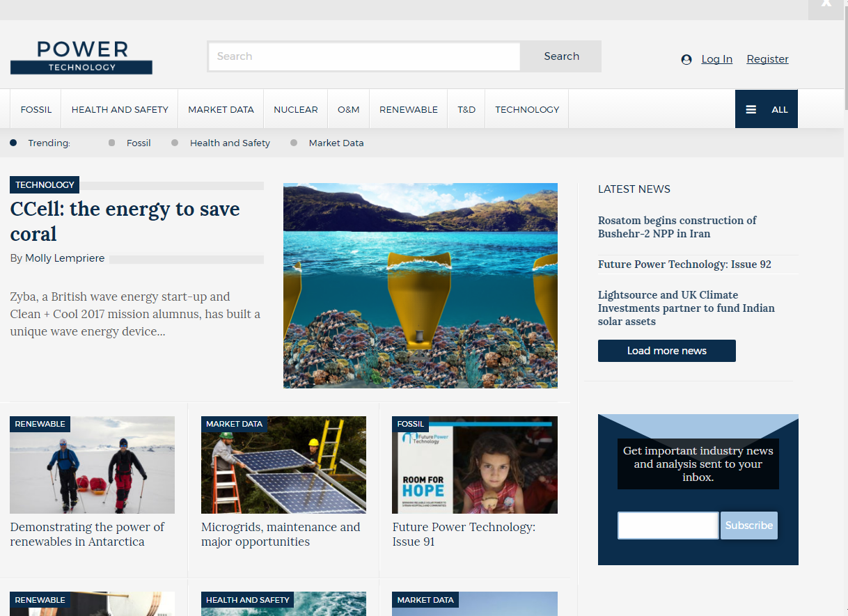Select the NUCLEAR menu item
This screenshot has width=848, height=616.
(295, 109)
